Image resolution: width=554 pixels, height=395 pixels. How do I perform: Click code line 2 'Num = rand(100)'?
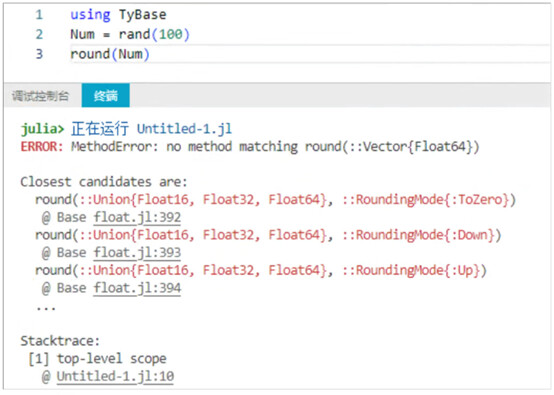point(130,35)
